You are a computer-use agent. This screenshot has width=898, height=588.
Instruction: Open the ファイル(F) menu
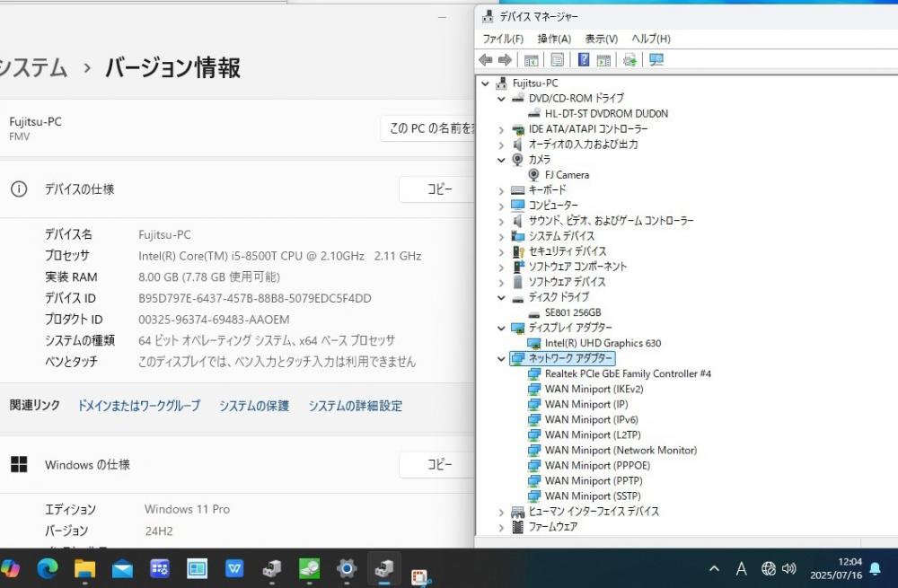click(x=503, y=39)
